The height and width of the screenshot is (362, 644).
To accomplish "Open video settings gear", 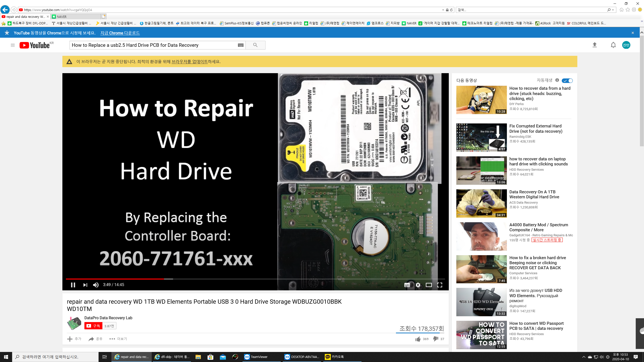I will pos(418,285).
